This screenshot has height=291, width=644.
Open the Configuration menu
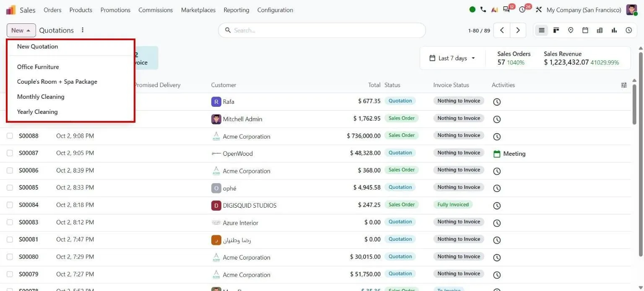(275, 10)
